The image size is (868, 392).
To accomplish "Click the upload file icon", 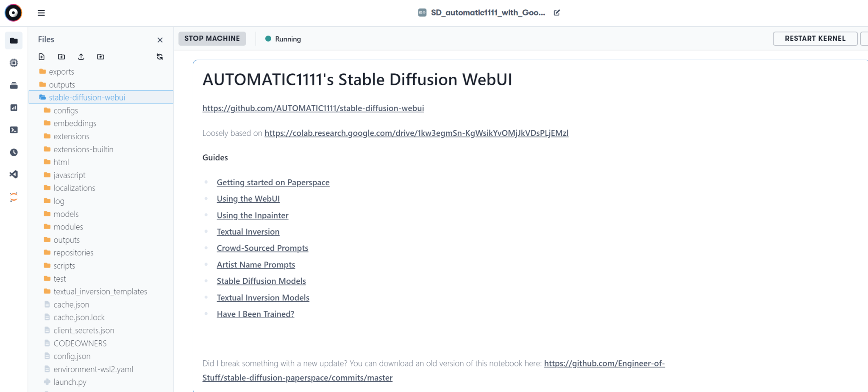I will (x=81, y=57).
